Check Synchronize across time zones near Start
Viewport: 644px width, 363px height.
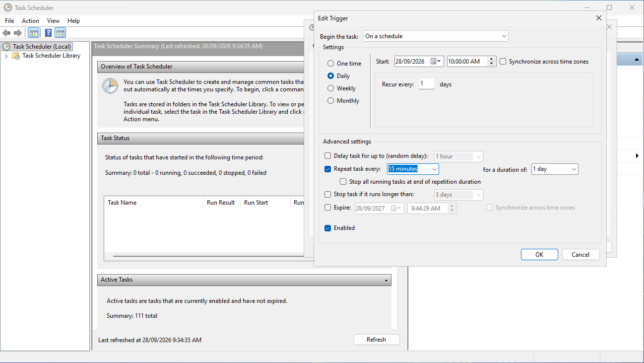[x=503, y=62]
